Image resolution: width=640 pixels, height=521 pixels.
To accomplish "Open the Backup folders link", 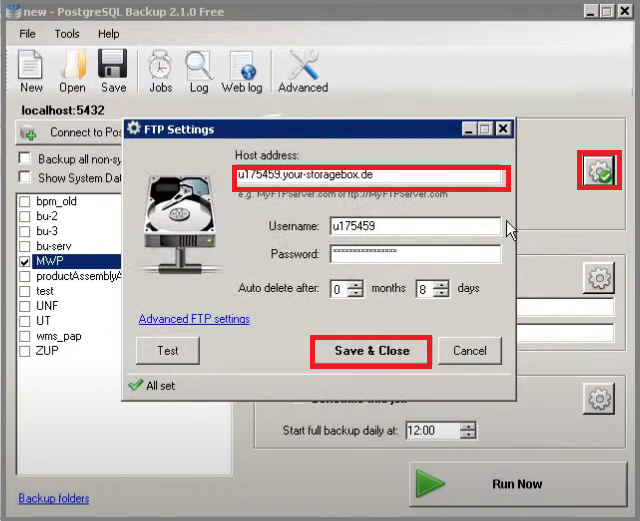I will 53,498.
